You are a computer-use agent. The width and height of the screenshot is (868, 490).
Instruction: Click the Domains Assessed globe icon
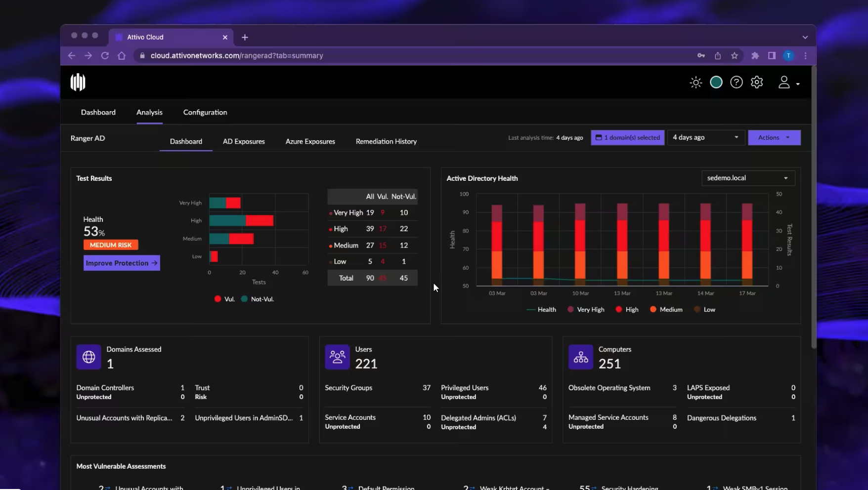[88, 357]
